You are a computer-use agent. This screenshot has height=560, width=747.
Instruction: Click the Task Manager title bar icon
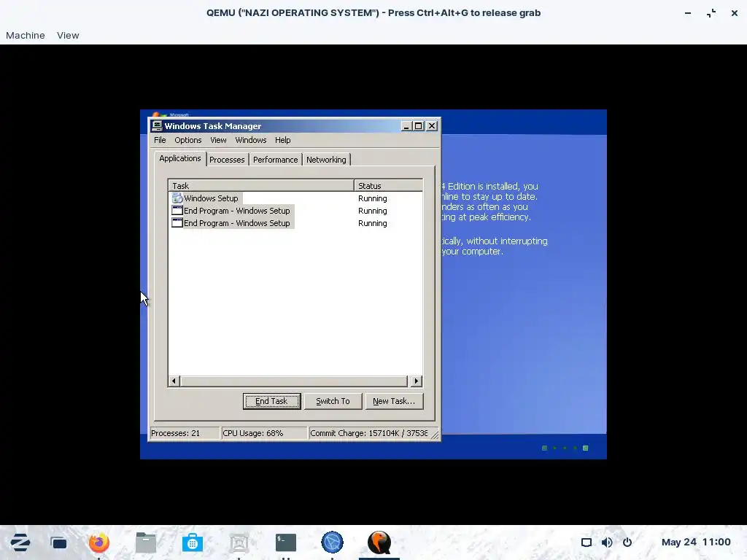(157, 125)
